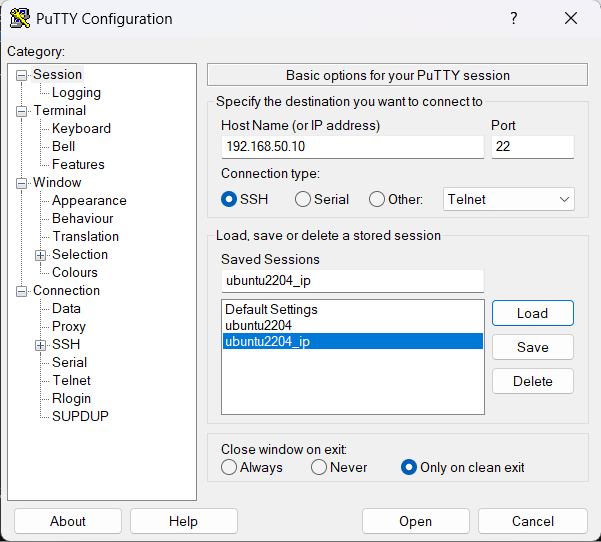Collapse the Session tree node
This screenshot has height=542, width=601.
coord(21,76)
